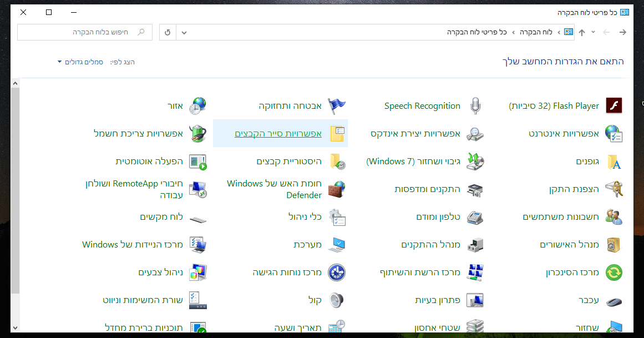Open the recent locations dropdown arrow

tap(593, 32)
